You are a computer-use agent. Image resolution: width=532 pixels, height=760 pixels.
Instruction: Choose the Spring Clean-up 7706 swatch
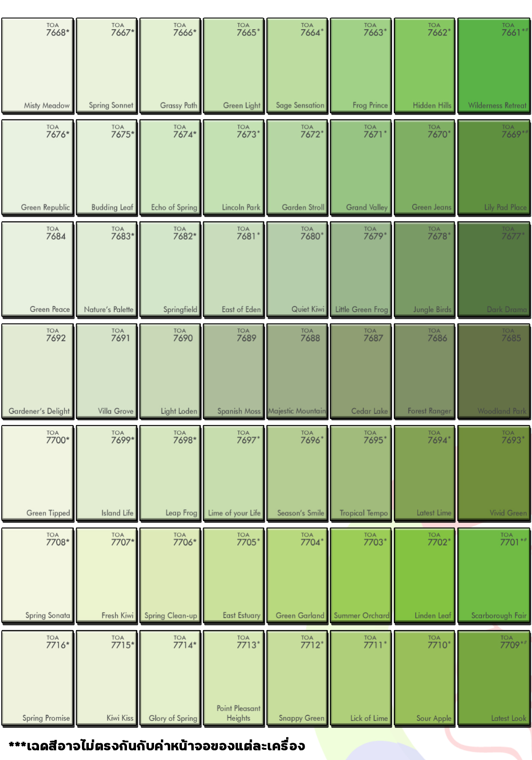(x=170, y=576)
